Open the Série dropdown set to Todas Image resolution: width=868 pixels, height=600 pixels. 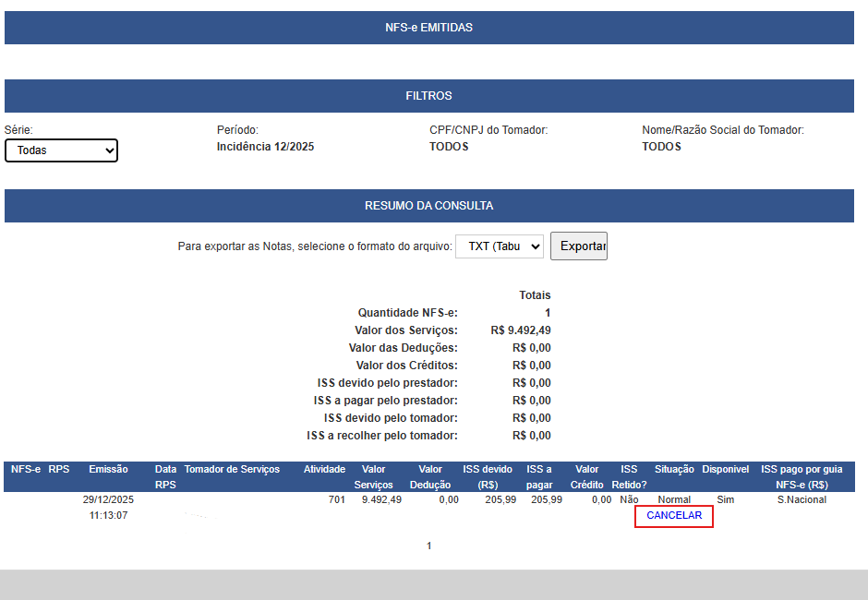pos(61,150)
